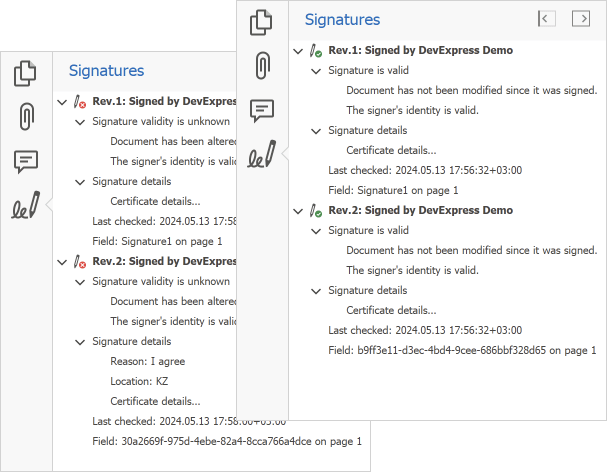Select the "Reason: I agree" entry

147,361
